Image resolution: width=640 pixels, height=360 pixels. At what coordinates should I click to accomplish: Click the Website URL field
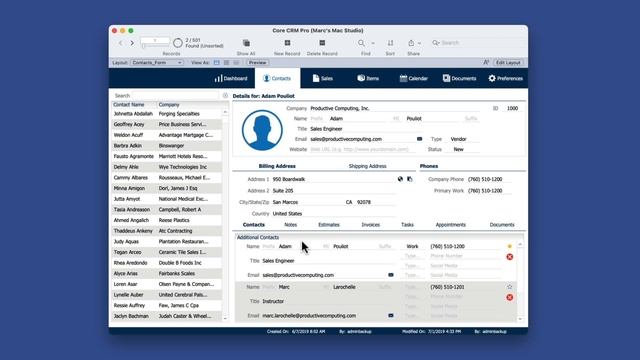pyautogui.click(x=362, y=149)
